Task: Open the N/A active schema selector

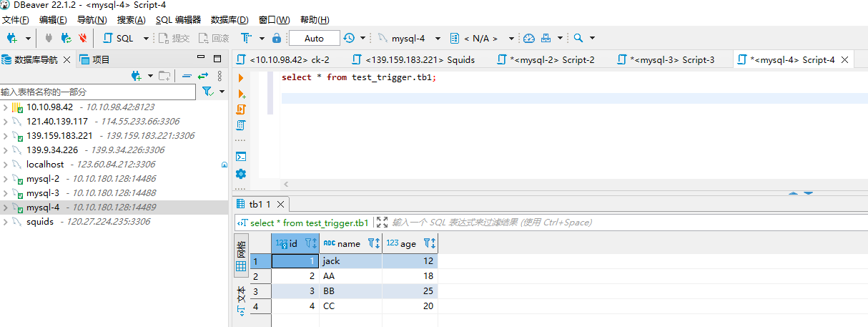Action: coord(483,38)
